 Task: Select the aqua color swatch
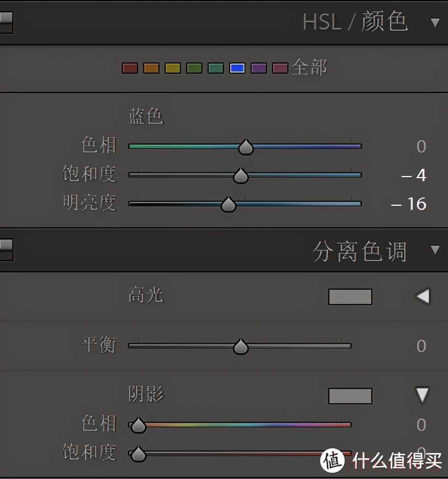tap(216, 68)
